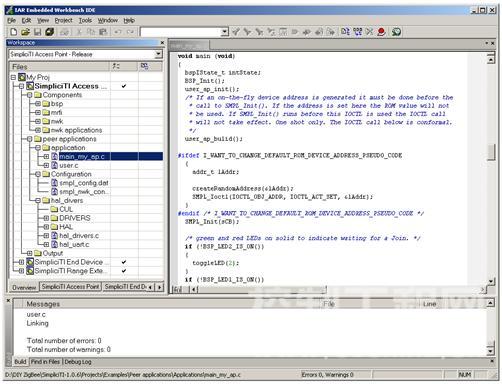Click the Open file toolbar icon
Screen dimensions: 502x384
25,32
